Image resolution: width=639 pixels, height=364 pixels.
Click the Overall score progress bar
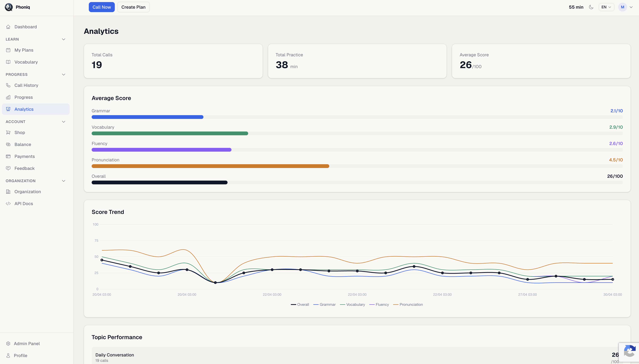pos(357,182)
